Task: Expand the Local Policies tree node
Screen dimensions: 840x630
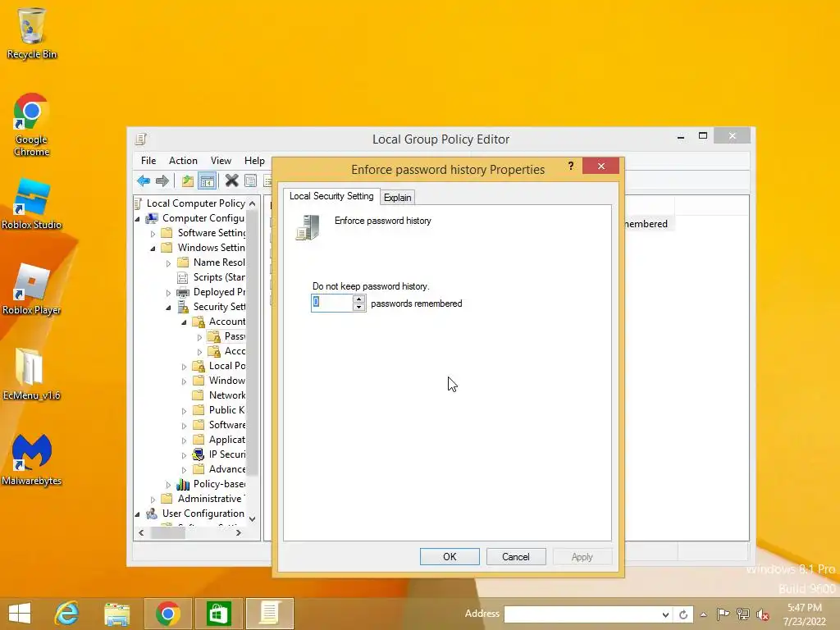Action: (x=185, y=367)
